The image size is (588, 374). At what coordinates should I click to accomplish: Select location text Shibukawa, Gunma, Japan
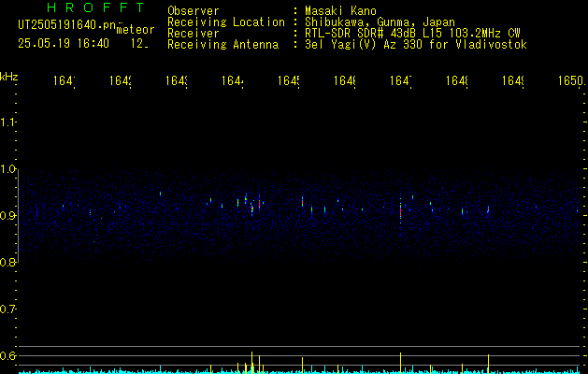(380, 22)
